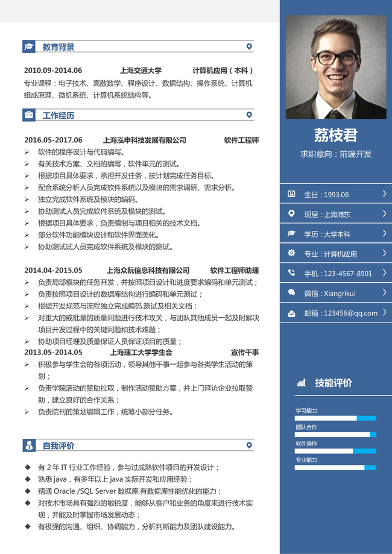Click the date 2010.09-2014.06
392x554 pixels.
53,71
